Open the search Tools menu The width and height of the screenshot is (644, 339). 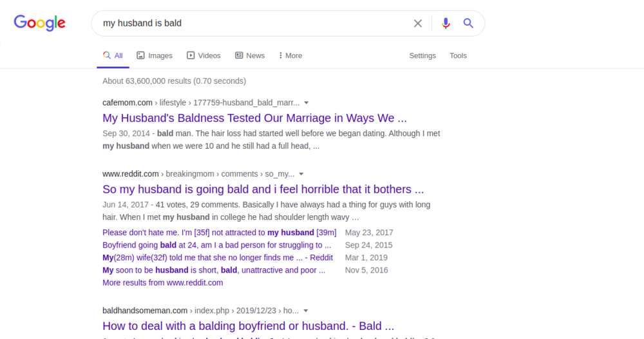458,55
